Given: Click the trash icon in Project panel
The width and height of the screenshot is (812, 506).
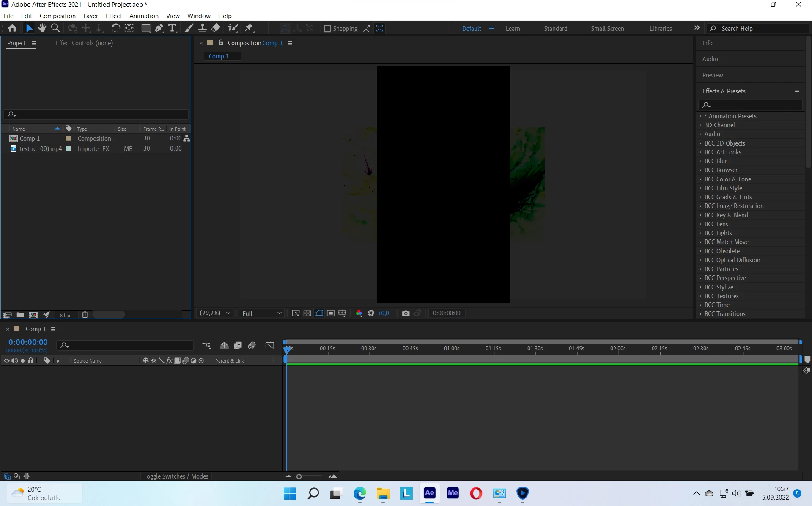Looking at the screenshot, I should point(85,315).
